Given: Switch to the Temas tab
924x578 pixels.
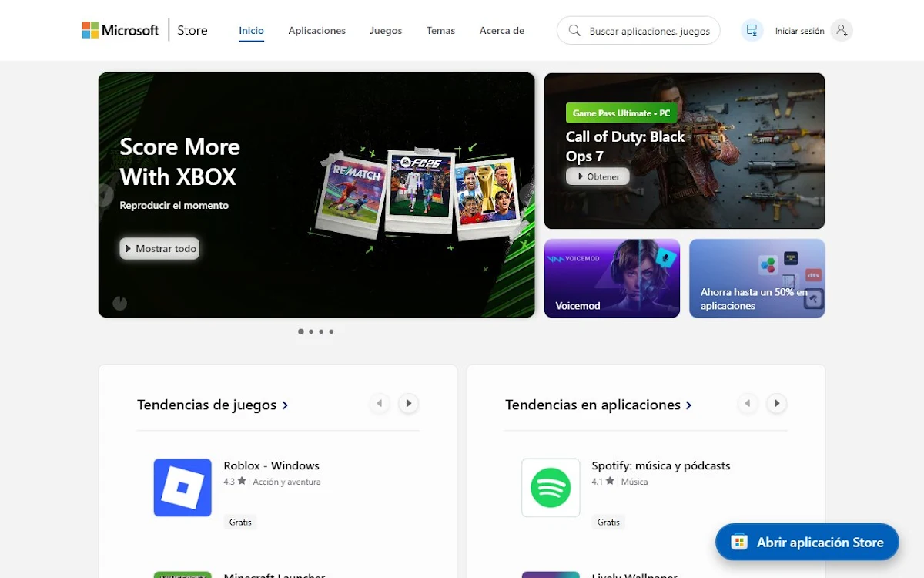Looking at the screenshot, I should pyautogui.click(x=440, y=31).
